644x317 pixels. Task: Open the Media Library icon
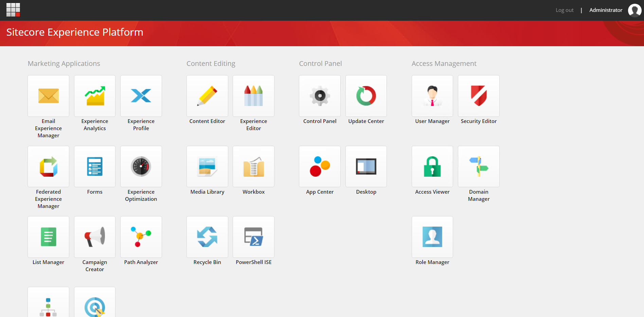click(x=207, y=166)
